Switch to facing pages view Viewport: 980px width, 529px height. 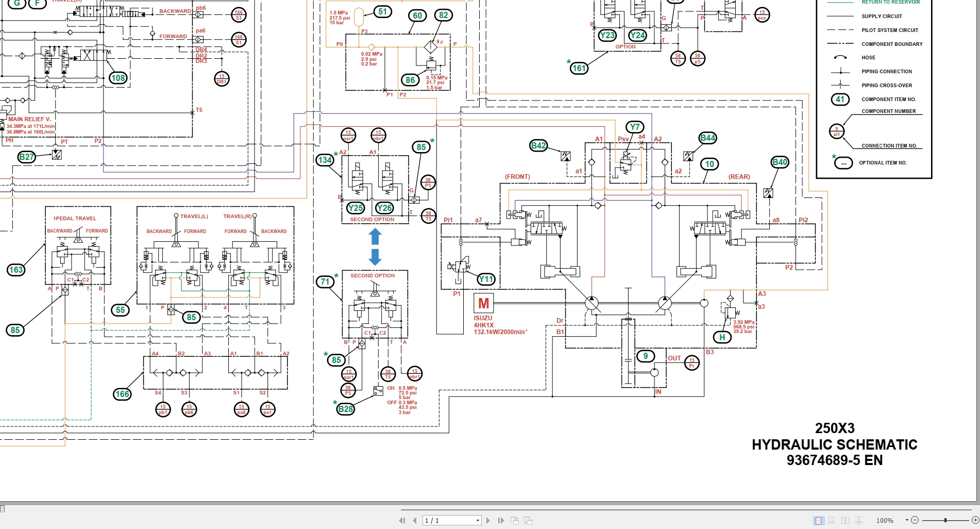(x=845, y=520)
